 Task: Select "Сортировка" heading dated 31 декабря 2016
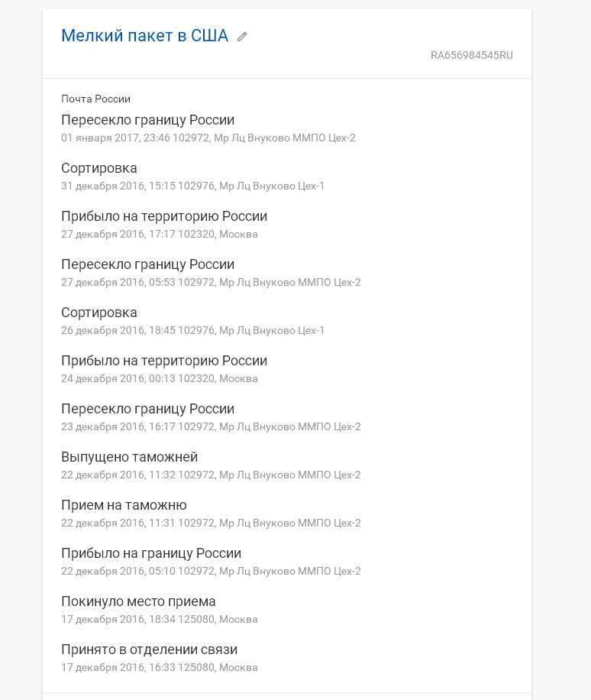[99, 168]
